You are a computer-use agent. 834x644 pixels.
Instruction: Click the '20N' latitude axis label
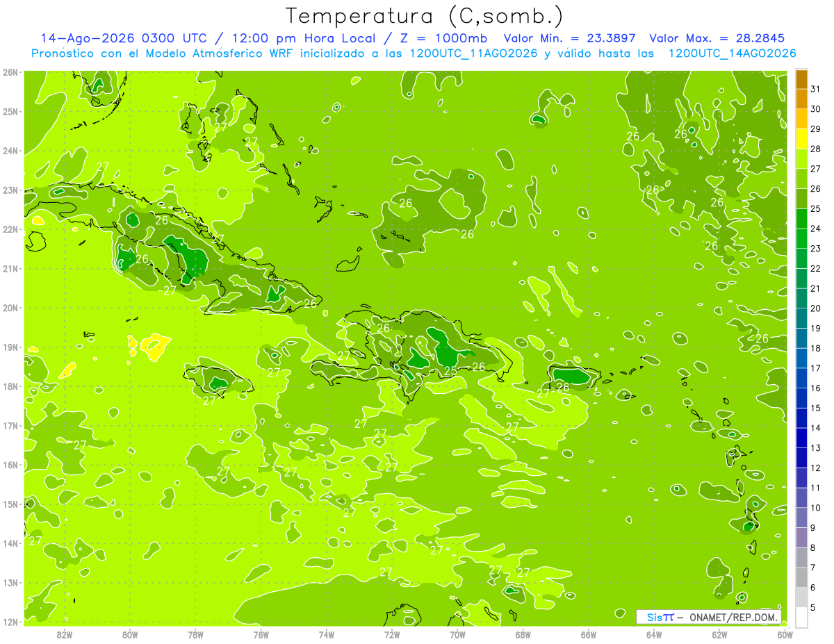pos(10,308)
